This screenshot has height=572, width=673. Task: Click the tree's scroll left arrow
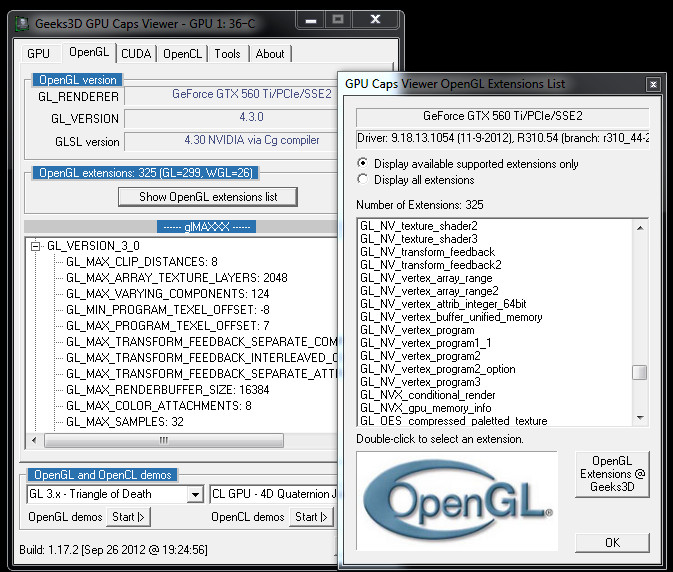click(34, 440)
